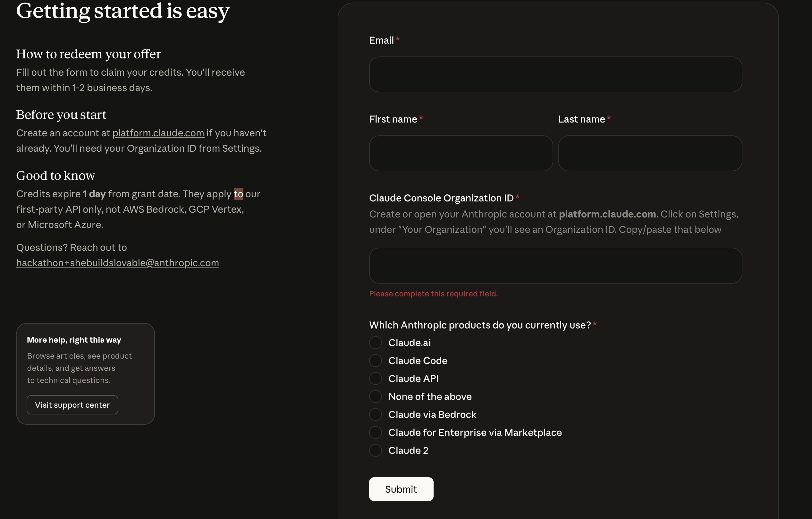The image size is (812, 519).
Task: Open the platform.claude.com link
Action: 158,133
